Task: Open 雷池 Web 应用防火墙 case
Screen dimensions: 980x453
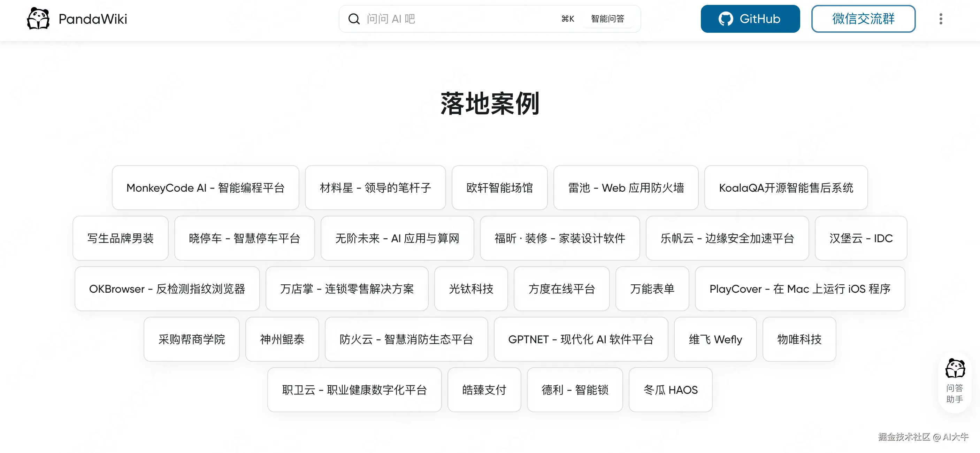Action: tap(626, 187)
